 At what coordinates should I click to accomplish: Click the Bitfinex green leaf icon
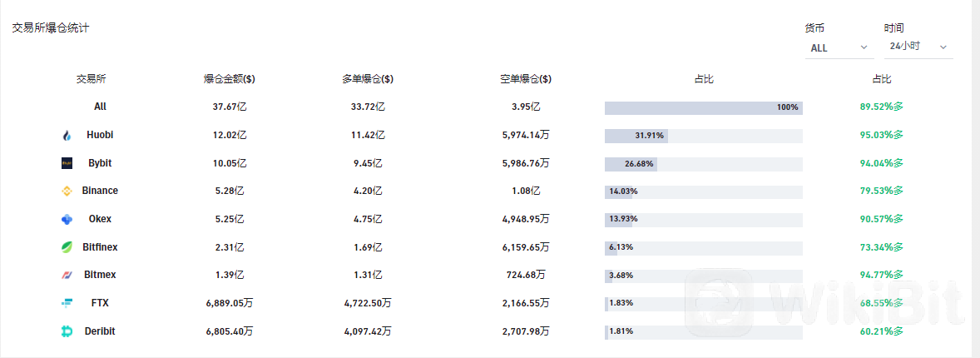[x=67, y=247]
